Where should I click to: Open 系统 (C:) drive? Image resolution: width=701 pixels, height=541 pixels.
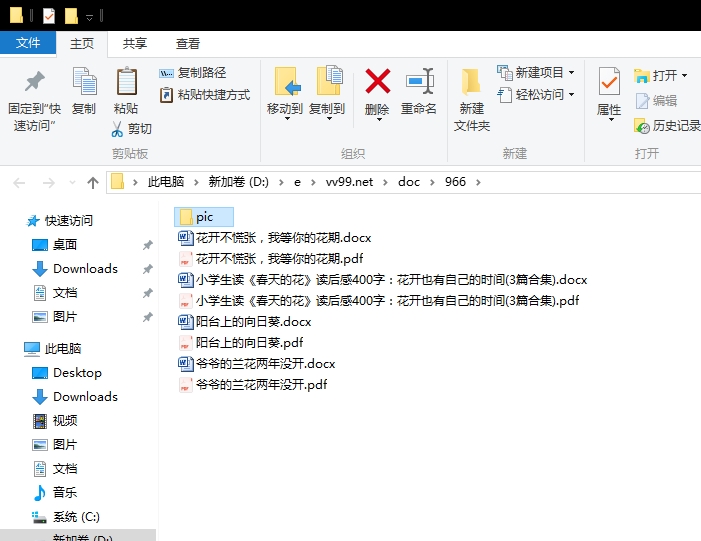tap(66, 516)
